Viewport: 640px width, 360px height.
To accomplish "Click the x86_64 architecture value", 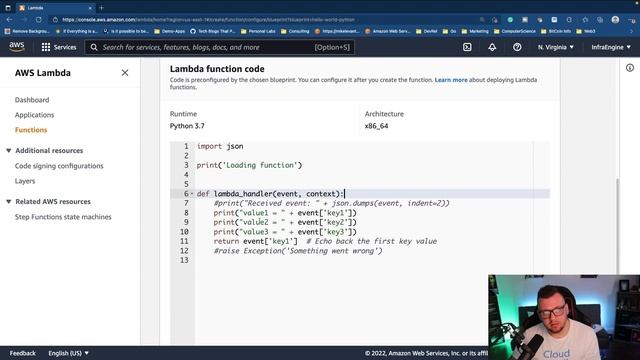I will point(376,126).
